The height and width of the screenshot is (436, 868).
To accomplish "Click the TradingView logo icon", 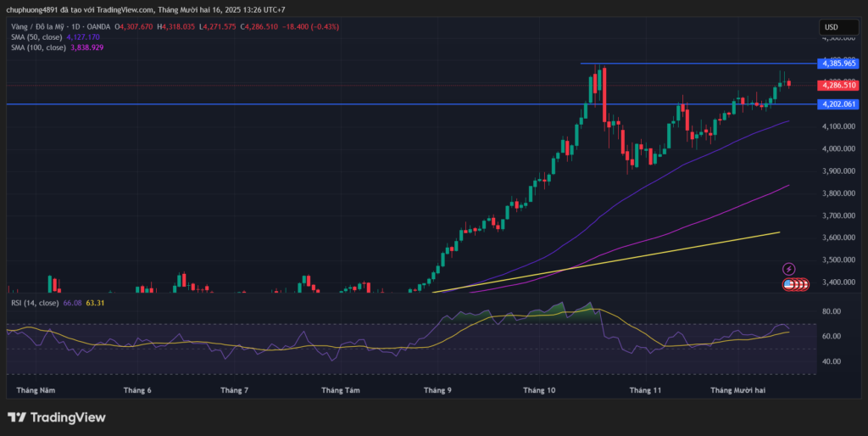I will tap(16, 417).
